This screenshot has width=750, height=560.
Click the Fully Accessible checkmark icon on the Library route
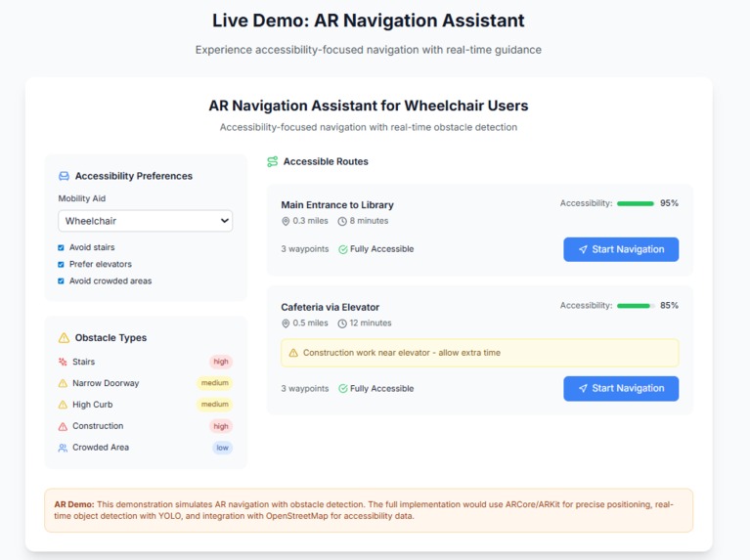tap(343, 249)
